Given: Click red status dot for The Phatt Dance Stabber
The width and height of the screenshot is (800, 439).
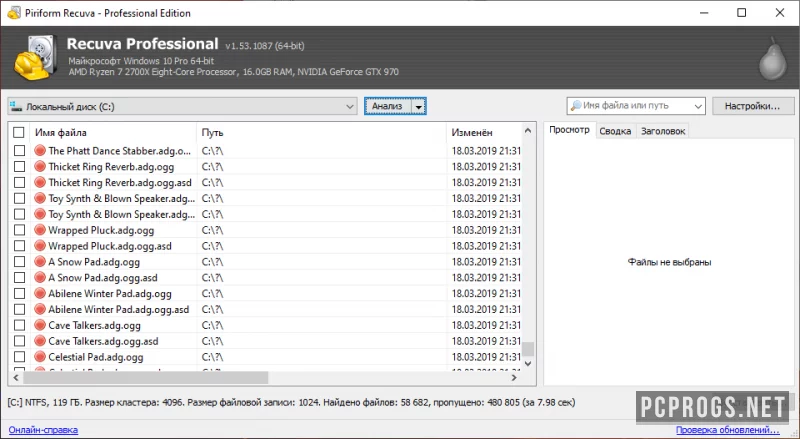Looking at the screenshot, I should tap(40, 151).
